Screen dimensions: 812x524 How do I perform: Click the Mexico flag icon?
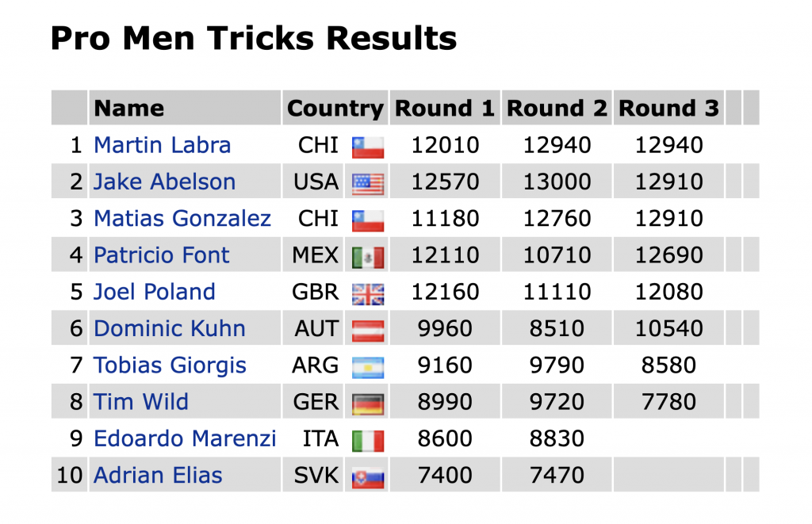coord(368,258)
